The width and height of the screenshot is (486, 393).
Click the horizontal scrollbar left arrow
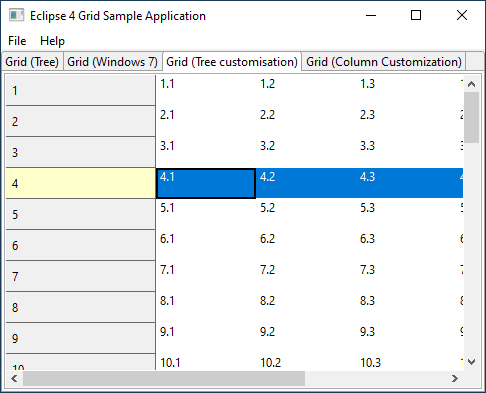[14, 378]
